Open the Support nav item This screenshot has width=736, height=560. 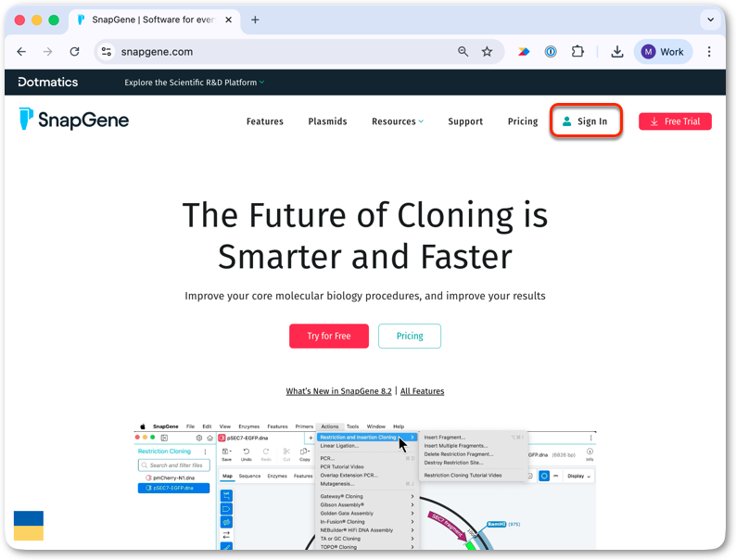pyautogui.click(x=465, y=121)
